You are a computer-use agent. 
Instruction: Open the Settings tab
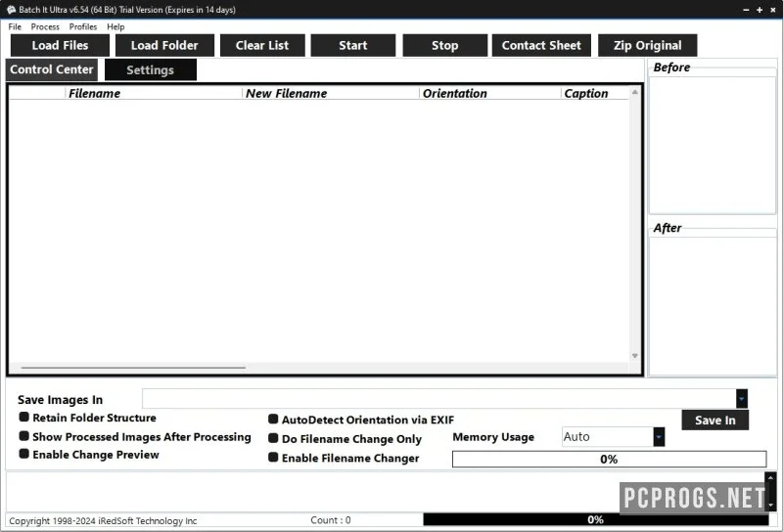pos(151,69)
